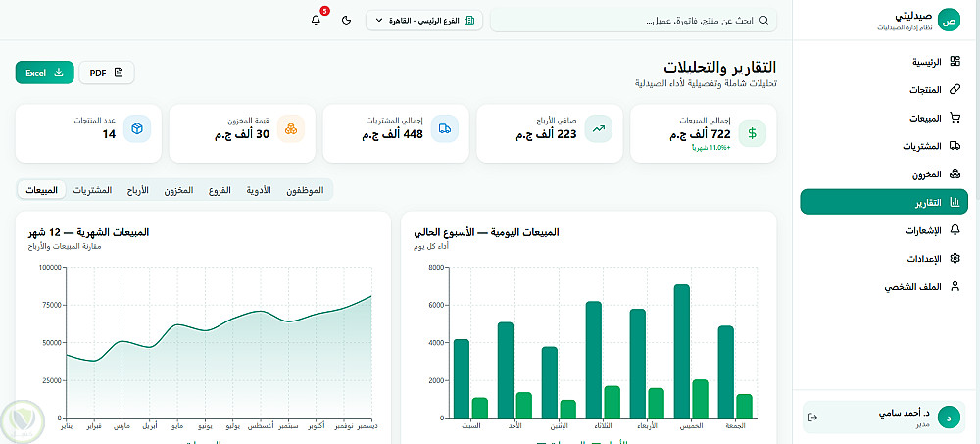Export the report as Excel

coord(45,73)
